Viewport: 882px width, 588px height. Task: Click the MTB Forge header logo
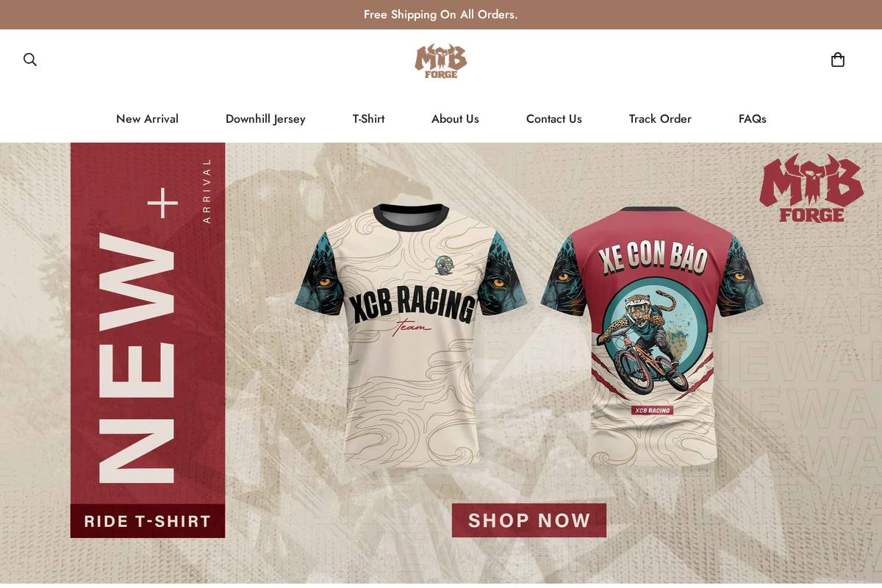tap(441, 61)
